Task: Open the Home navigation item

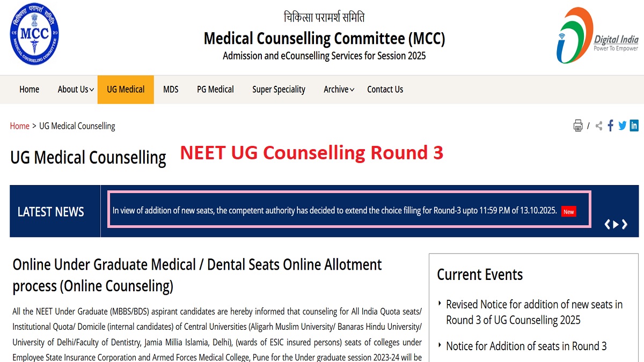Action: pyautogui.click(x=29, y=90)
